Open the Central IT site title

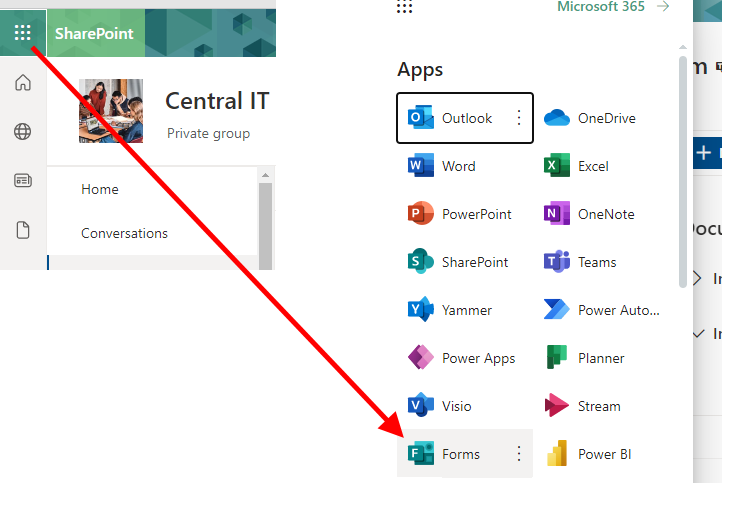tap(217, 101)
